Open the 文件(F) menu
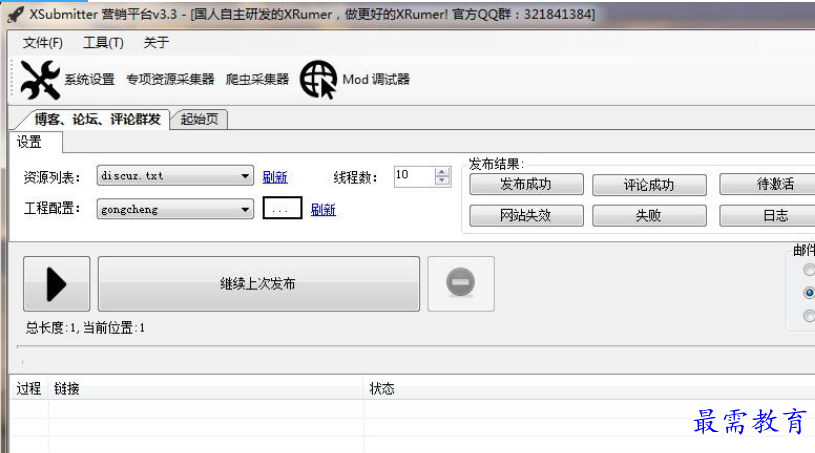This screenshot has width=815, height=453. 43,43
